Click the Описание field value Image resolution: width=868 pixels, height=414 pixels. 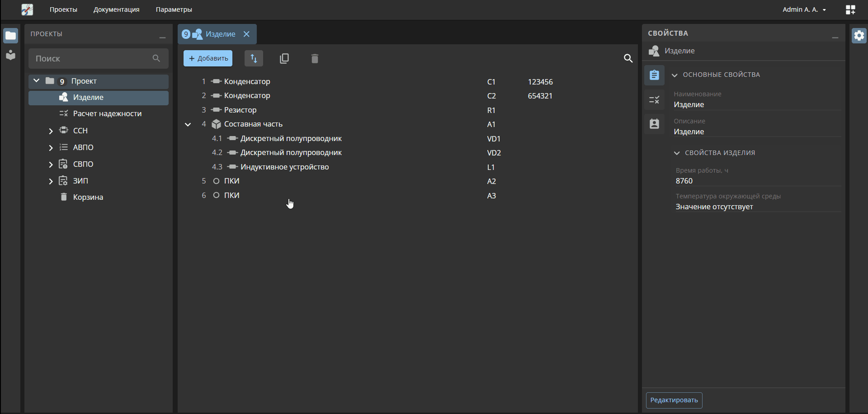click(x=689, y=132)
